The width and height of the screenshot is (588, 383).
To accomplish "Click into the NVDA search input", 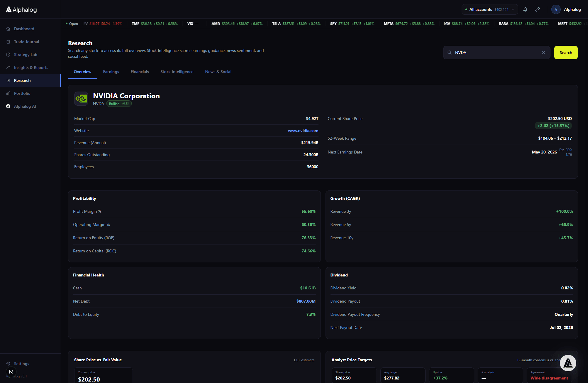I will 497,53.
